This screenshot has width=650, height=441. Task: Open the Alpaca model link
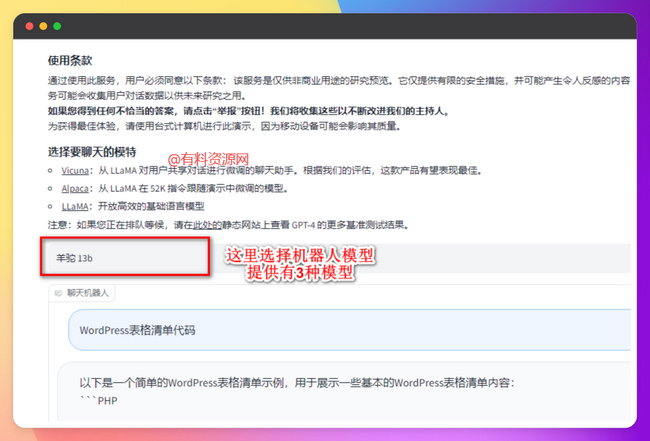pyautogui.click(x=75, y=189)
